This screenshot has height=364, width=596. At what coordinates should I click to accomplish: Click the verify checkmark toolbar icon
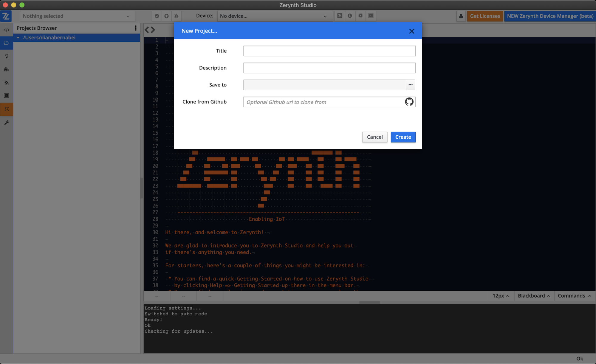pos(157,16)
